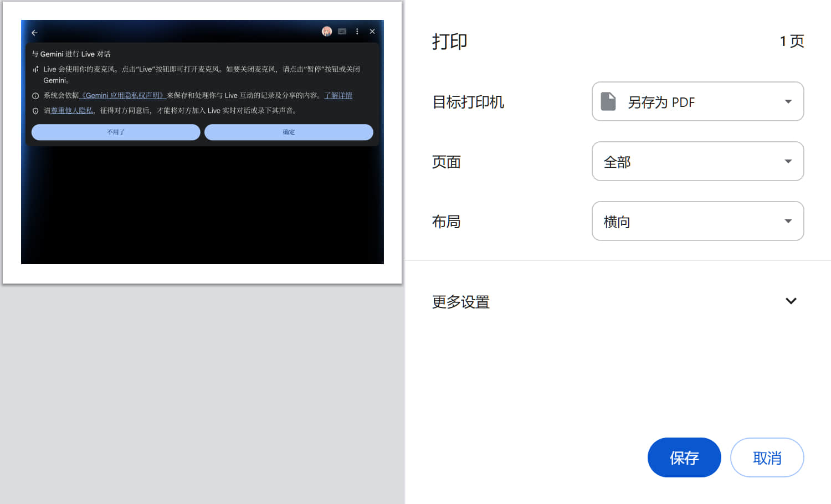This screenshot has height=504, width=831.
Task: Open the destination printer dropdown 另存为 PDF
Action: click(x=697, y=101)
